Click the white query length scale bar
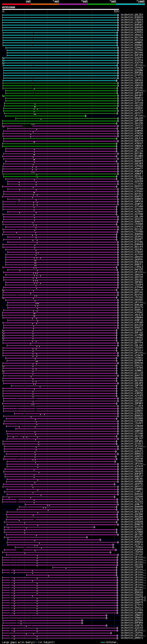 pos(61,9)
